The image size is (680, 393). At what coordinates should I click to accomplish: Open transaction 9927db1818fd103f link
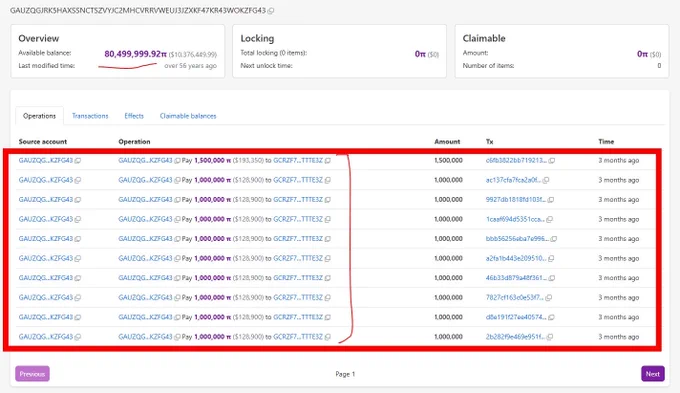pyautogui.click(x=516, y=200)
